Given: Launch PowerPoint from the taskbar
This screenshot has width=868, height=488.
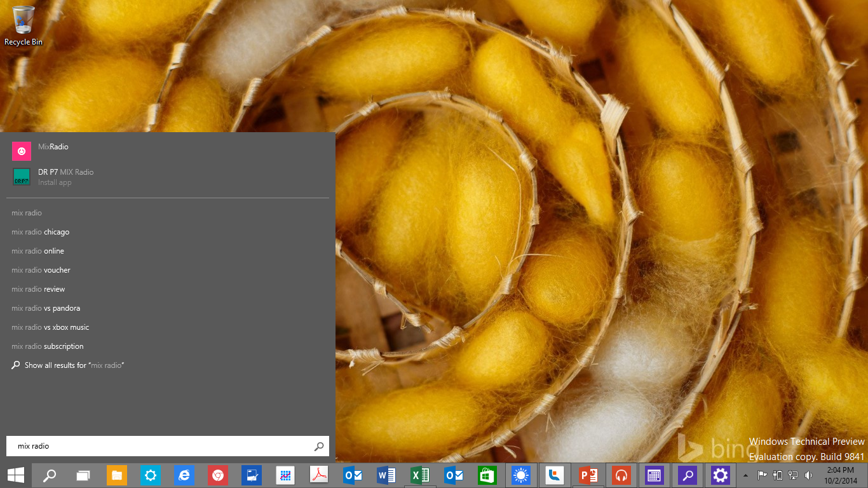Looking at the screenshot, I should (x=588, y=475).
